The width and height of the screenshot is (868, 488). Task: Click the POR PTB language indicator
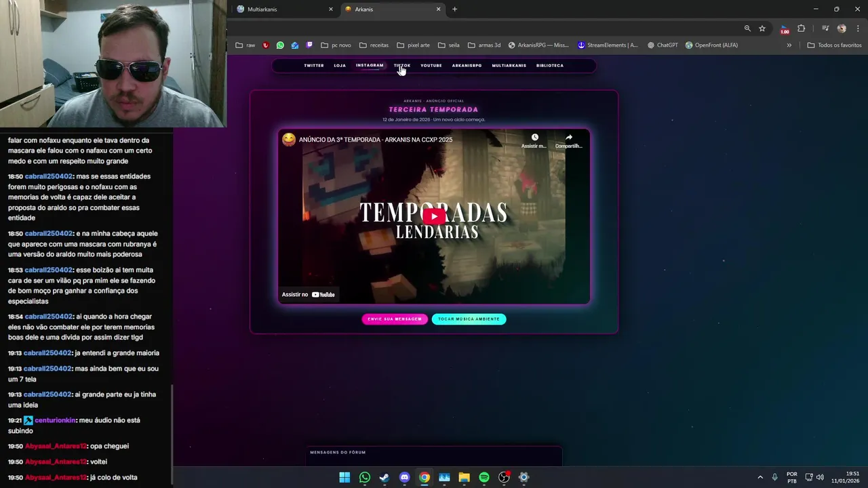click(792, 477)
